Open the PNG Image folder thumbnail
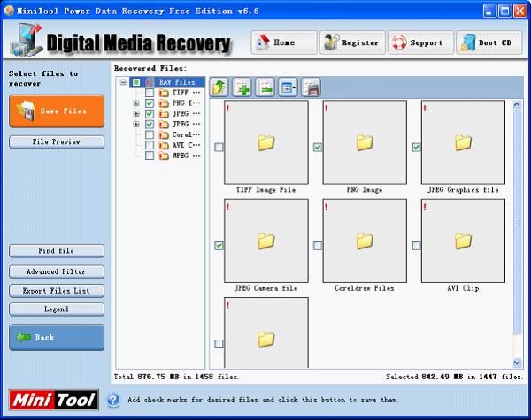 365,142
